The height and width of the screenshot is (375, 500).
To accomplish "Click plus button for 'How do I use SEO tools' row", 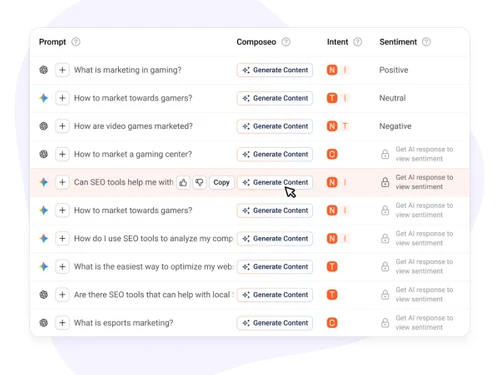I will pyautogui.click(x=62, y=238).
